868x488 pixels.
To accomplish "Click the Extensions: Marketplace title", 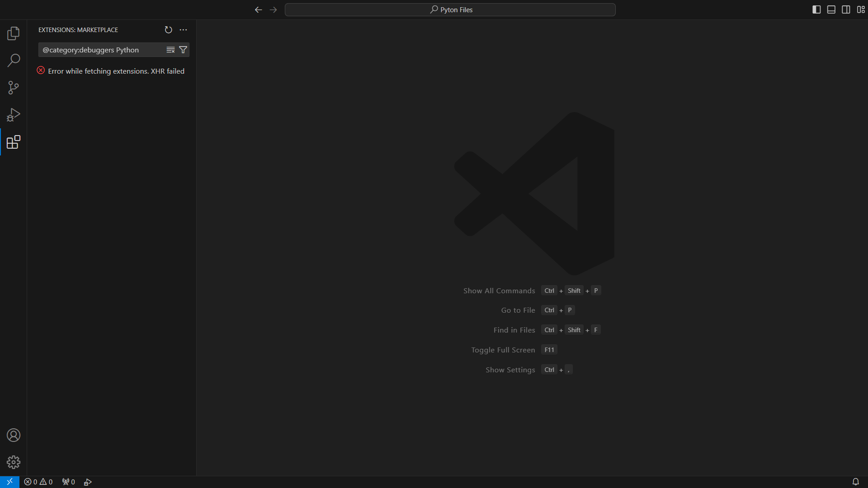I will [78, 30].
